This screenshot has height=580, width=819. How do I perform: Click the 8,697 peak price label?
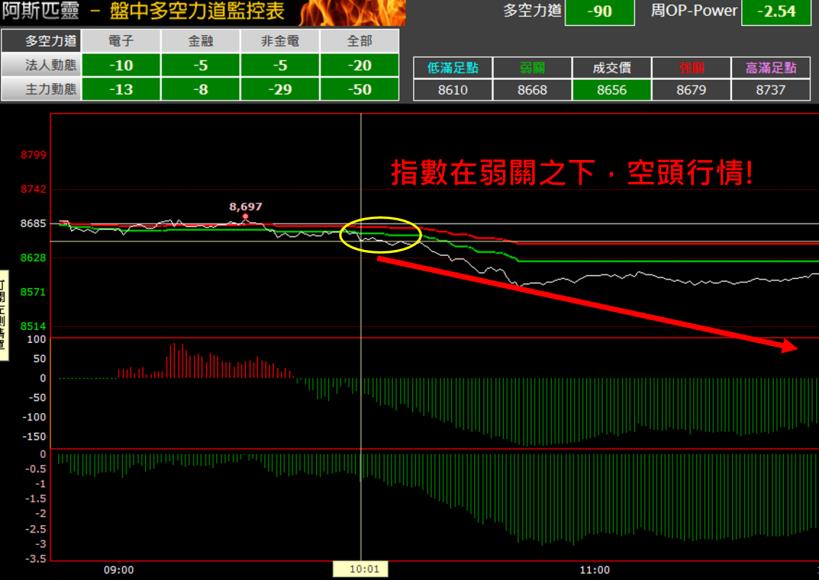point(246,205)
